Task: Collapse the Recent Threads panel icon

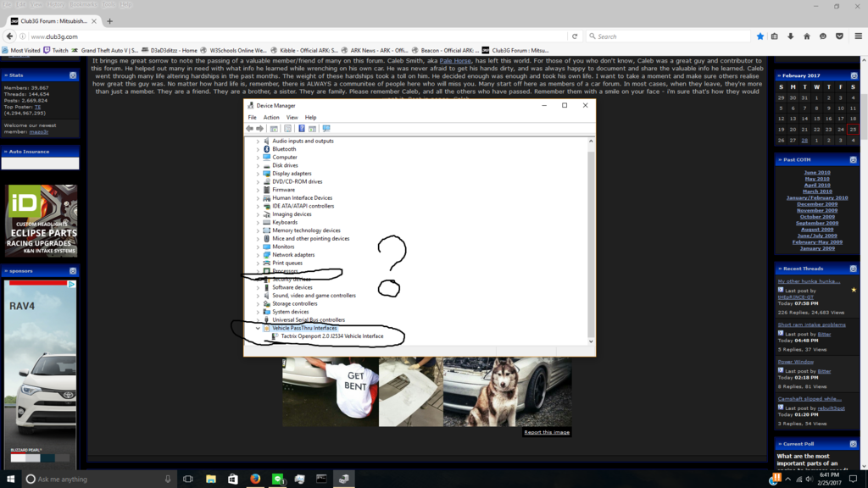Action: (853, 269)
